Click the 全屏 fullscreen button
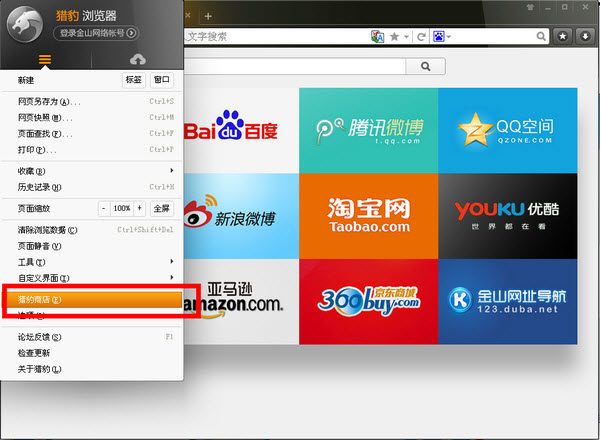This screenshot has width=601, height=440. 161,208
